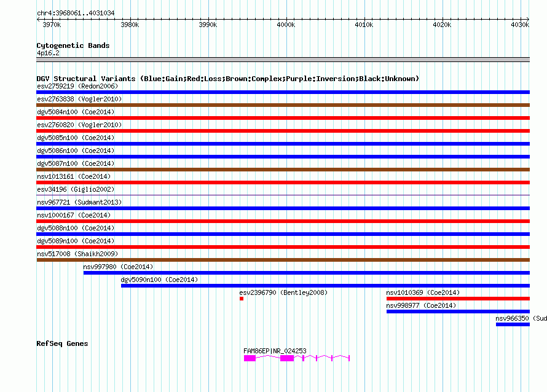This screenshot has height=392, width=547.
Task: Click the red nsv1010369 variant bar
Action: coord(458,299)
